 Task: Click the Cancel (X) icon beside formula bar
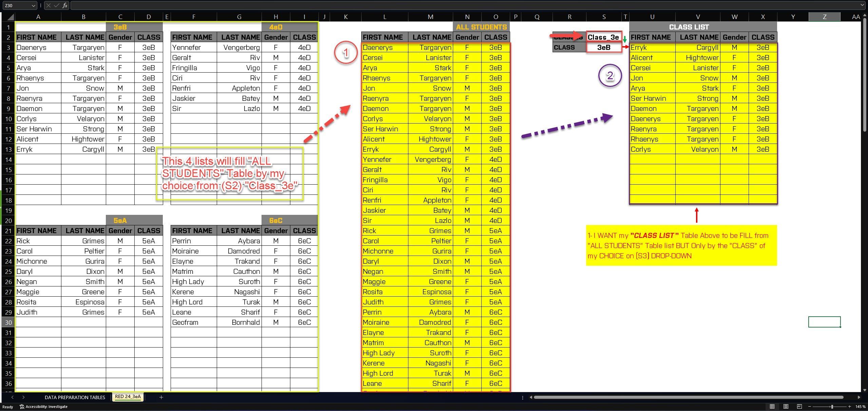pyautogui.click(x=49, y=5)
